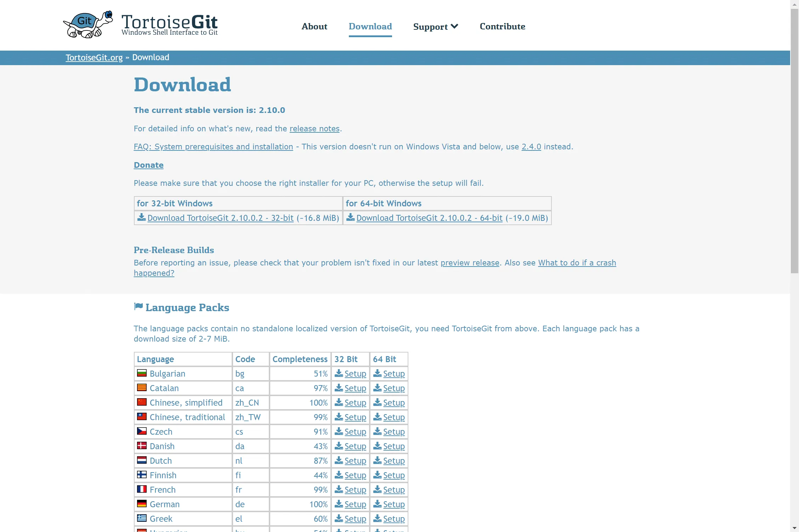Click download icon for TortoiseGit 64-bit installer

(350, 217)
